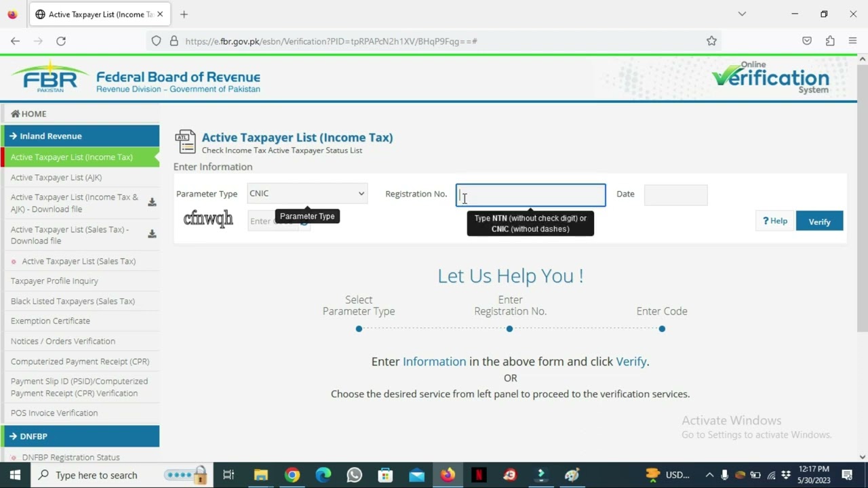
Task: List all tabs chevron in Firefox title bar
Action: [742, 14]
